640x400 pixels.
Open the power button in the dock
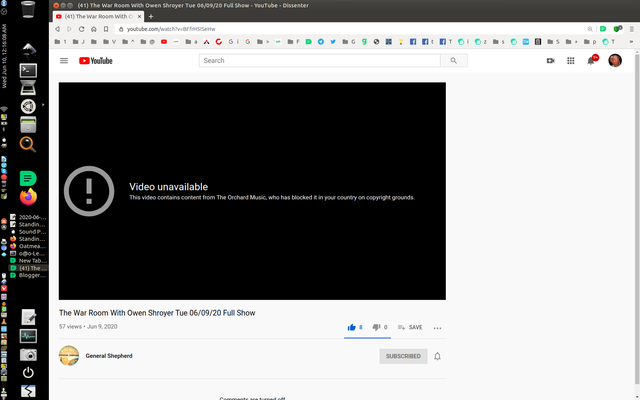pyautogui.click(x=28, y=373)
